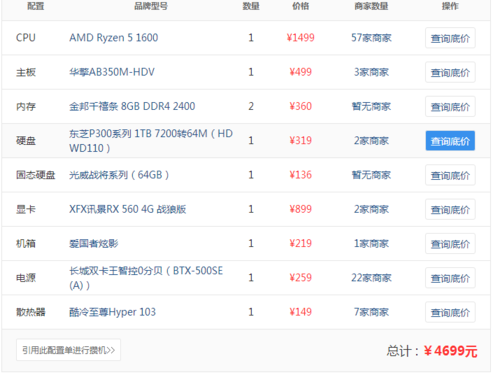Click the CPU category label
500x382 pixels.
point(26,38)
